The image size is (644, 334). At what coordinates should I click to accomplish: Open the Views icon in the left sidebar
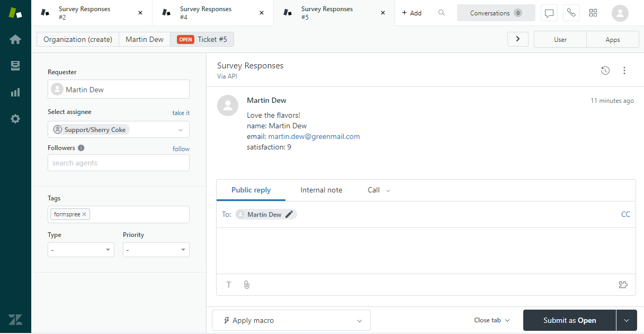[15, 66]
